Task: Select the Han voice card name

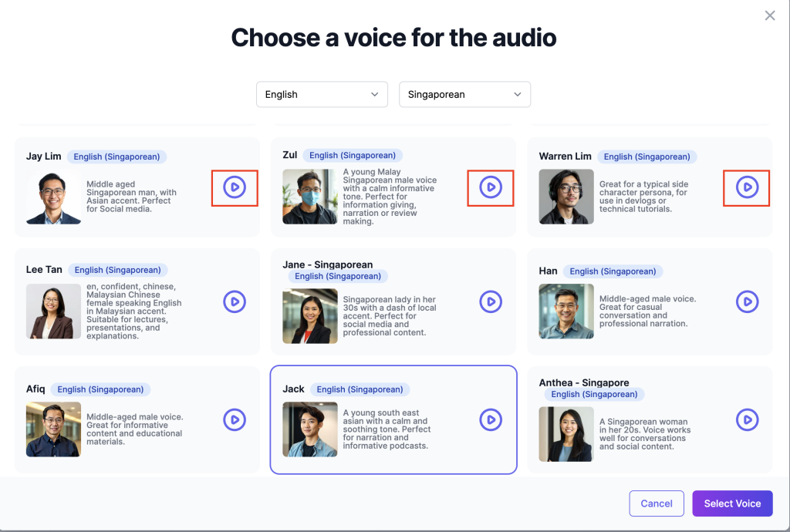Action: 548,271
